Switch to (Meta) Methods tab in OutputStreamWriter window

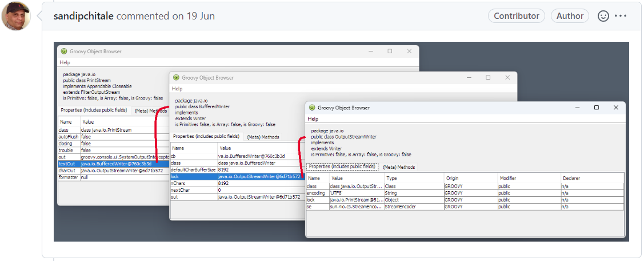[x=399, y=167]
